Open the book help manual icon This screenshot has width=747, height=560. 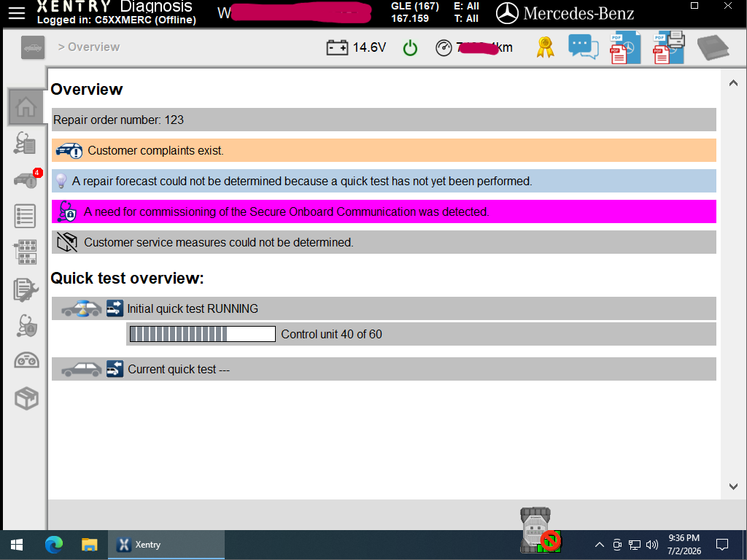click(713, 47)
